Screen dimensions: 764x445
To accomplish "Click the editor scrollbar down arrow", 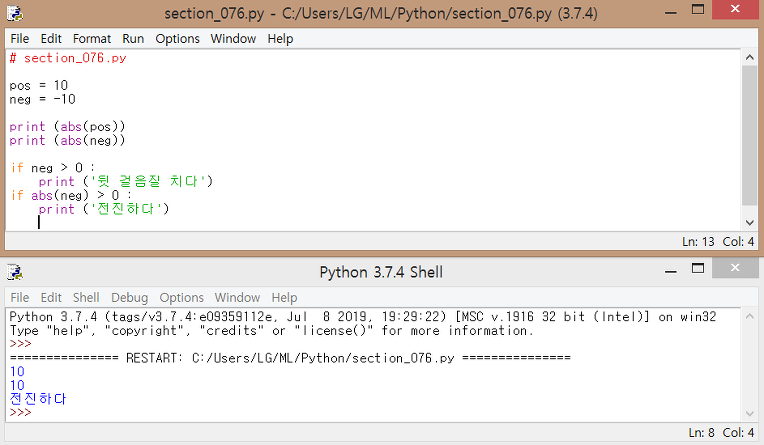I will pos(749,223).
